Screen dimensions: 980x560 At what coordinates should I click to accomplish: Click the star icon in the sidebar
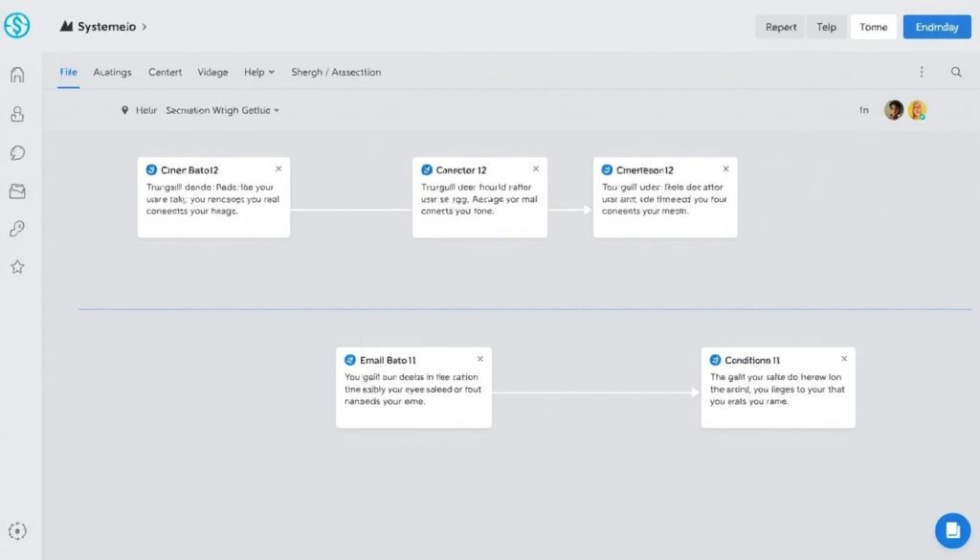[17, 268]
